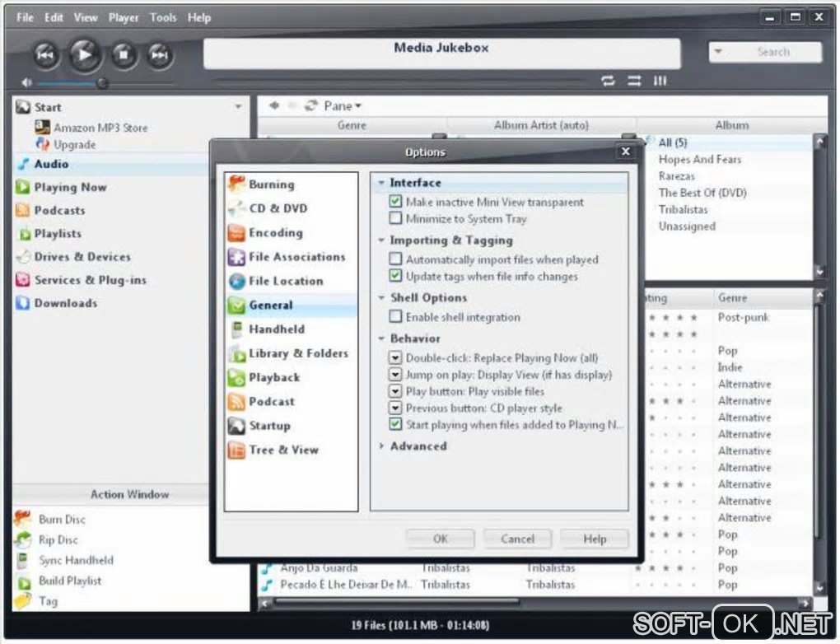The height and width of the screenshot is (644, 840).
Task: Open Play button Play visible files dropdown
Action: (395, 390)
